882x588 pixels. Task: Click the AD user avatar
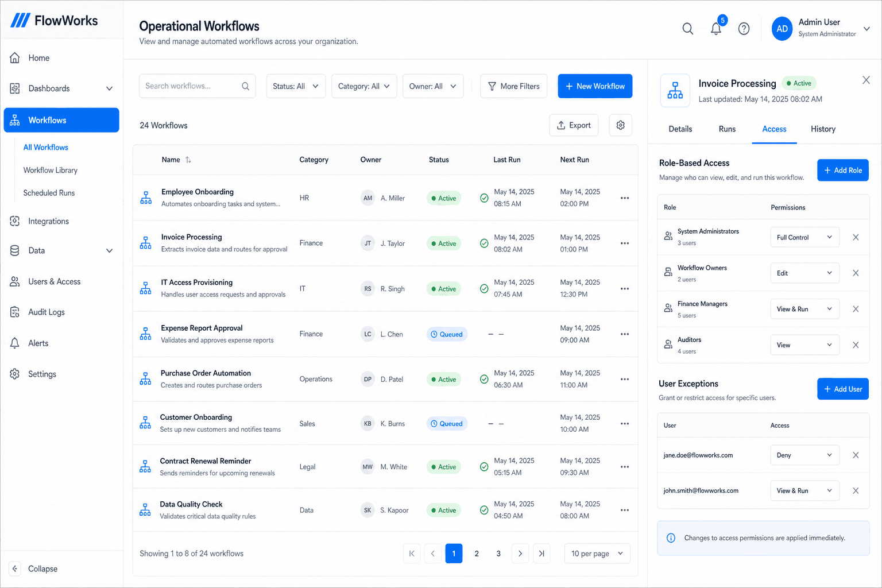(x=782, y=29)
